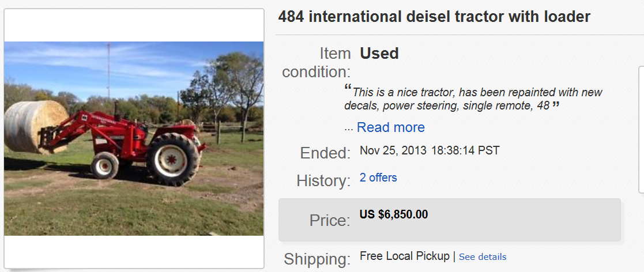Screen dimensions: 644x272
Task: Click the Item condition label
Action: (x=316, y=63)
